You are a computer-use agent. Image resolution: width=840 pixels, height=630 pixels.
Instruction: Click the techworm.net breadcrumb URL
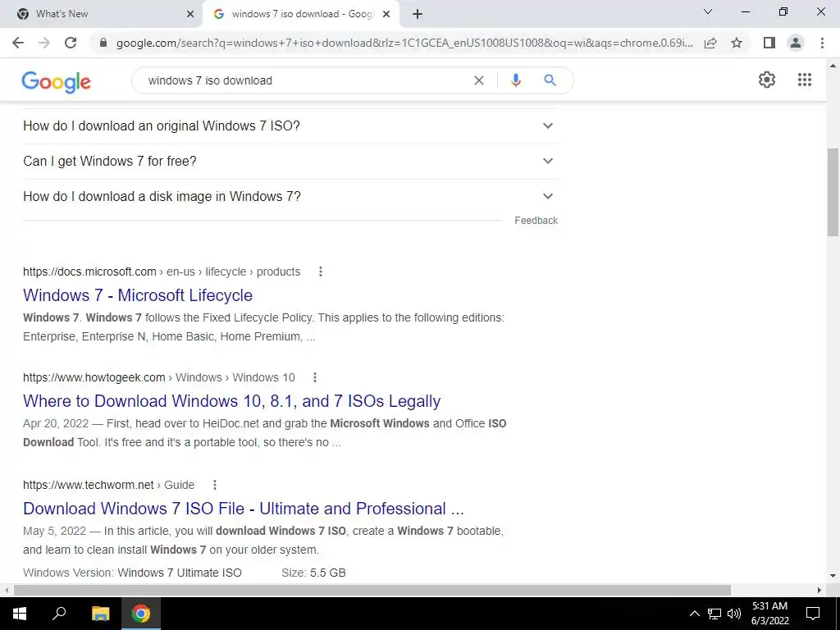click(x=109, y=485)
